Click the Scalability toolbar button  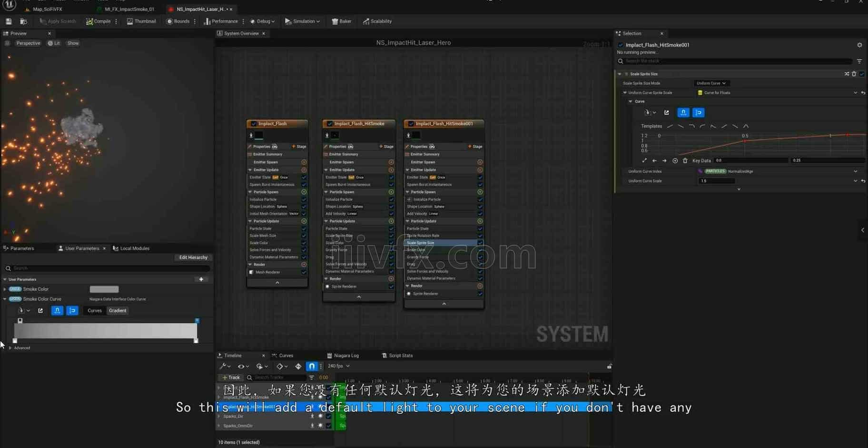click(377, 21)
